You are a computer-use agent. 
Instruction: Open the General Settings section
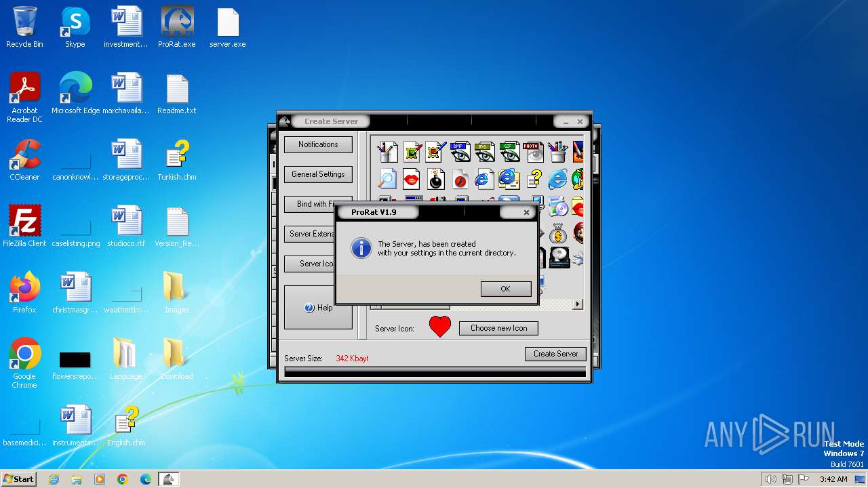(318, 174)
